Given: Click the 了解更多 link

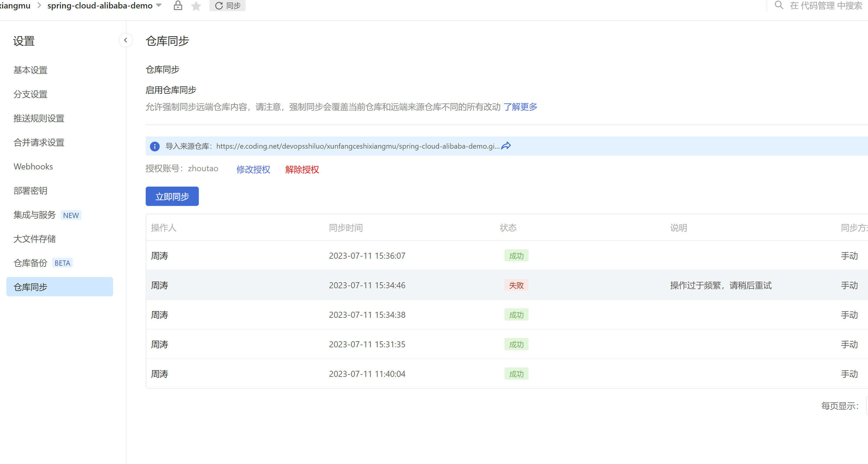Looking at the screenshot, I should pyautogui.click(x=520, y=107).
